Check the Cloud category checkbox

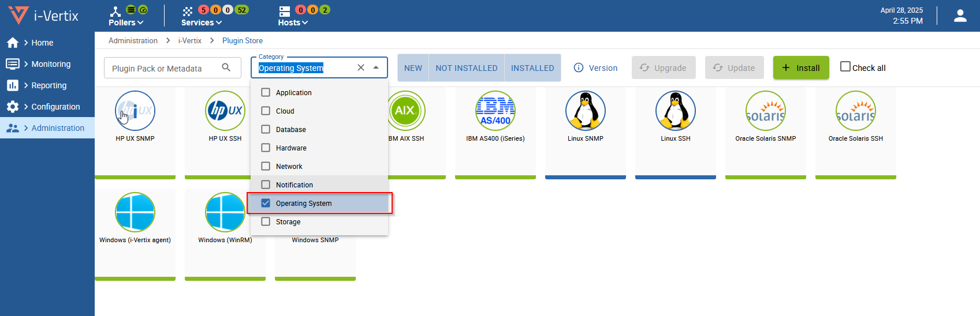click(266, 111)
